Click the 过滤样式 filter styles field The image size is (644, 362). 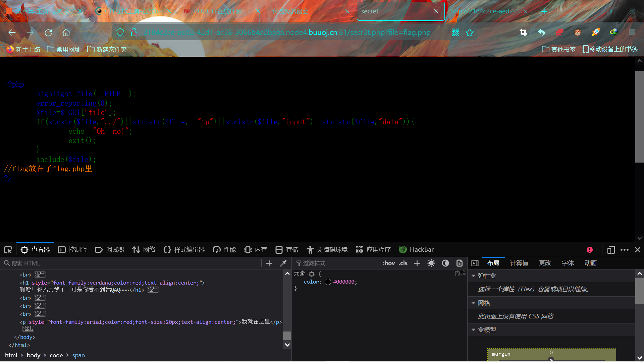[337, 263]
